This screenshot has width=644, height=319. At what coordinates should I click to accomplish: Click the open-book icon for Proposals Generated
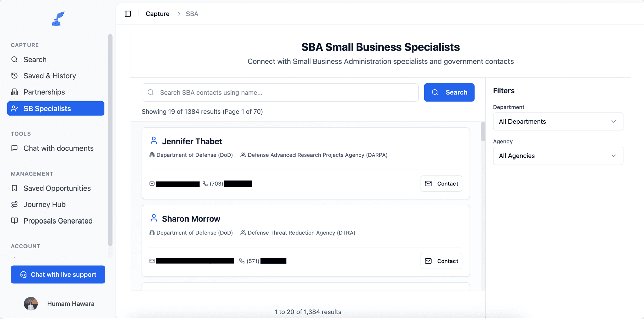(14, 220)
